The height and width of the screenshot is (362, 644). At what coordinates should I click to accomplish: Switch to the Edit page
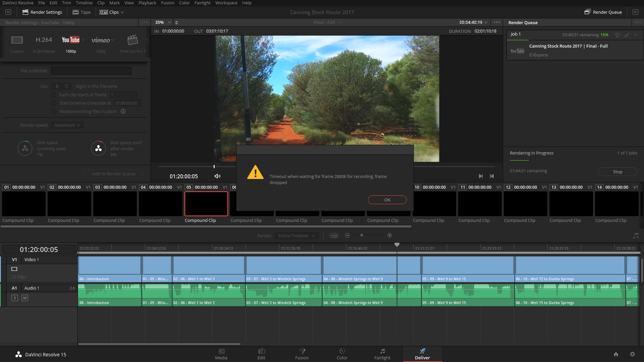261,354
